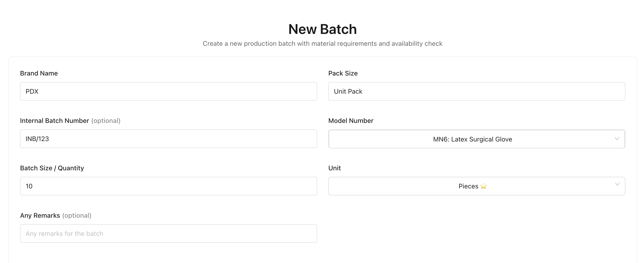Click the Any Remarks label
This screenshot has height=263, width=644.
click(x=40, y=215)
